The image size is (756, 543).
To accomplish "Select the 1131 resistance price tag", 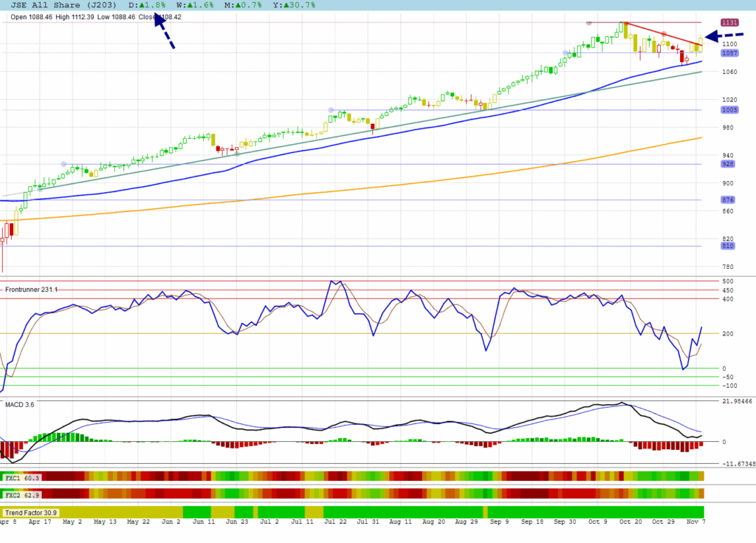I will (x=729, y=23).
